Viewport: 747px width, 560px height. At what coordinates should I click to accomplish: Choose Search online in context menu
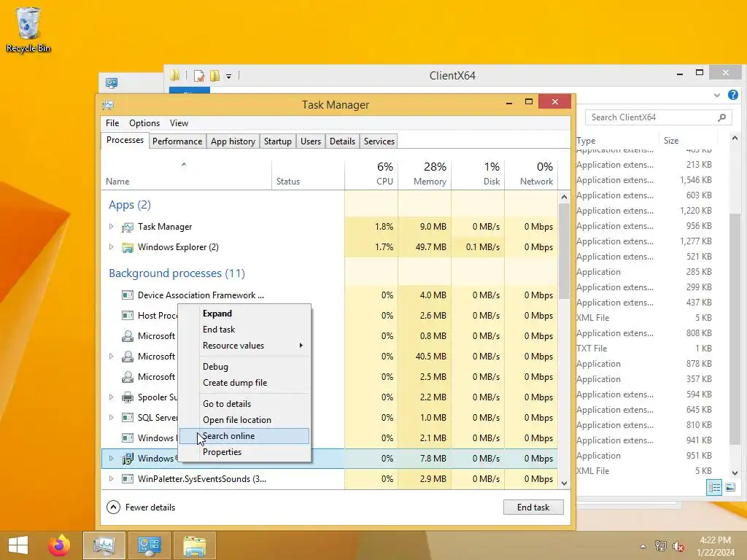pyautogui.click(x=244, y=436)
